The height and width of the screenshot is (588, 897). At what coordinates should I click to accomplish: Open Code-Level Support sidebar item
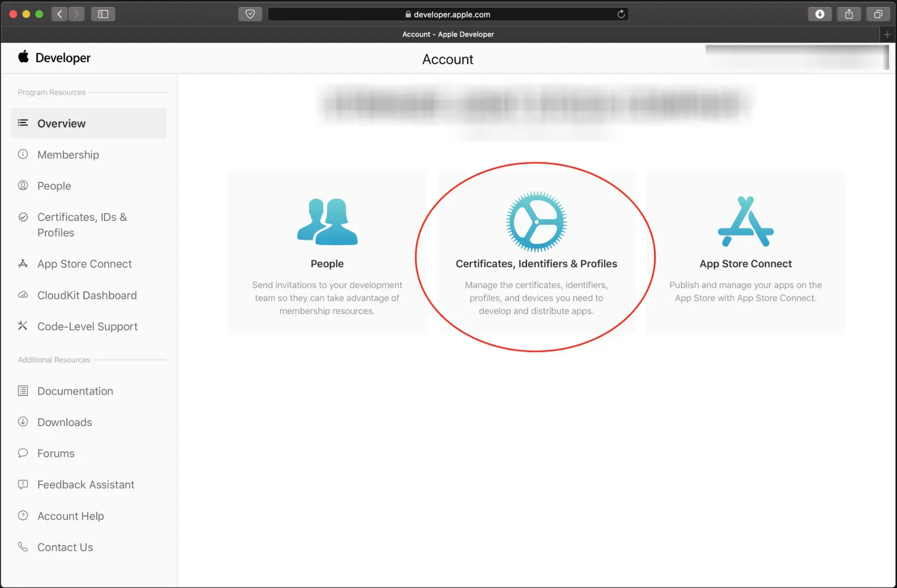(89, 327)
